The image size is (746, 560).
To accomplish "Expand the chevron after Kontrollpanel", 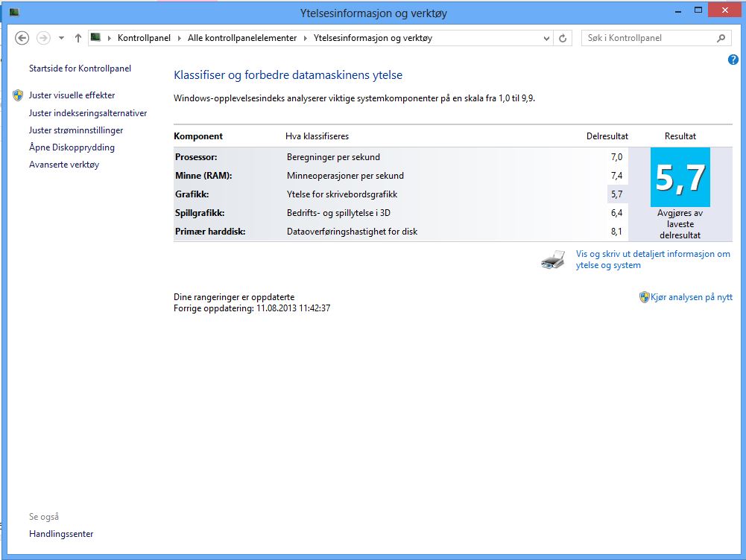I will tap(179, 38).
